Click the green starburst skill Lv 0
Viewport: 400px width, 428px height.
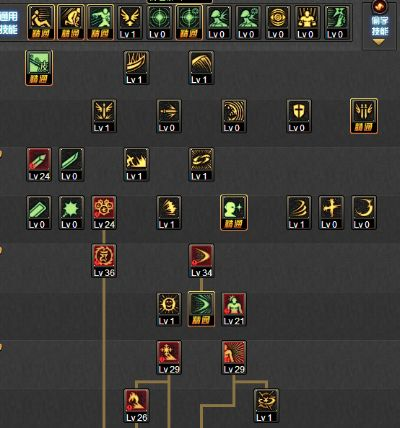click(x=71, y=213)
